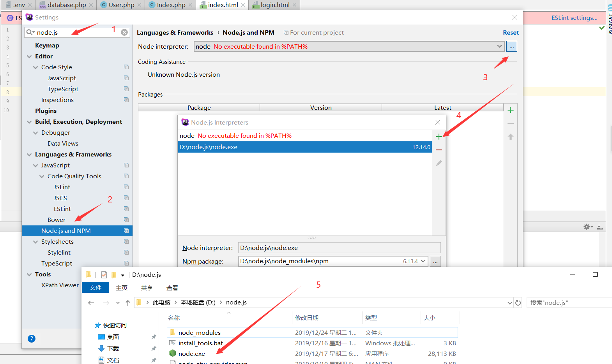Open the Settings help question mark

[x=32, y=339]
